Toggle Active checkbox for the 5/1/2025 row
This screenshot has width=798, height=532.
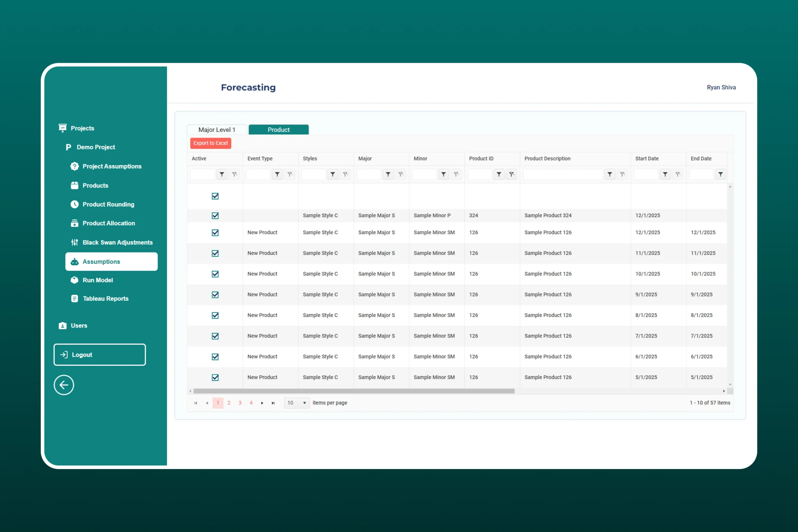(x=215, y=377)
